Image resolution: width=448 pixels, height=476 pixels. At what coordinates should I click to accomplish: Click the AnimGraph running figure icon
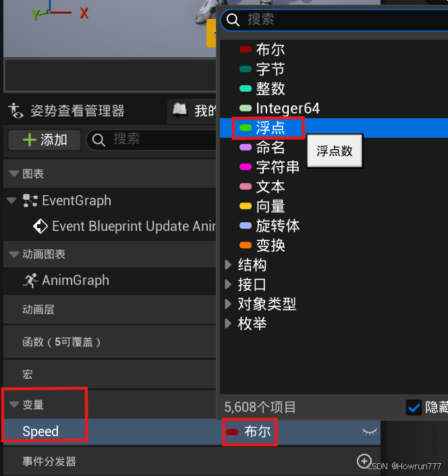[30, 280]
